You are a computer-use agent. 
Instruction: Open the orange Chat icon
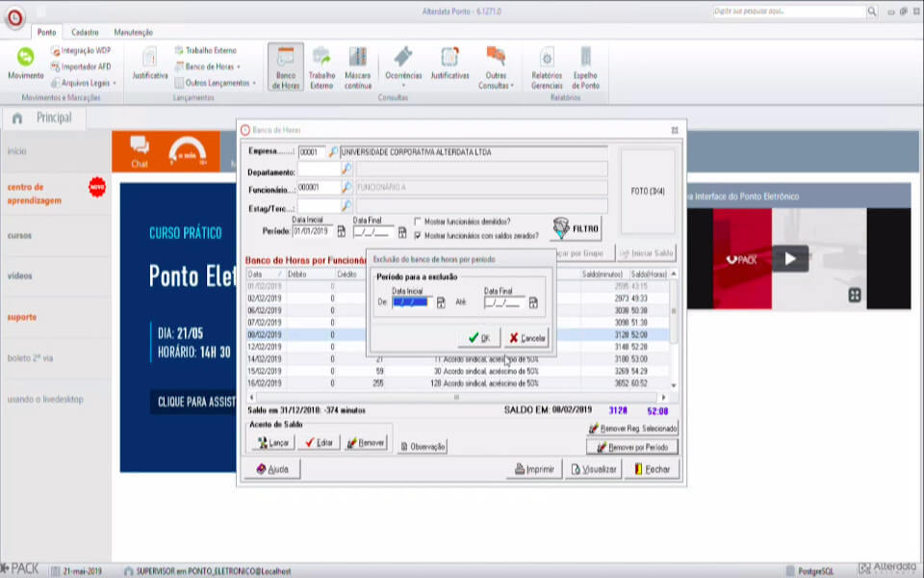140,151
